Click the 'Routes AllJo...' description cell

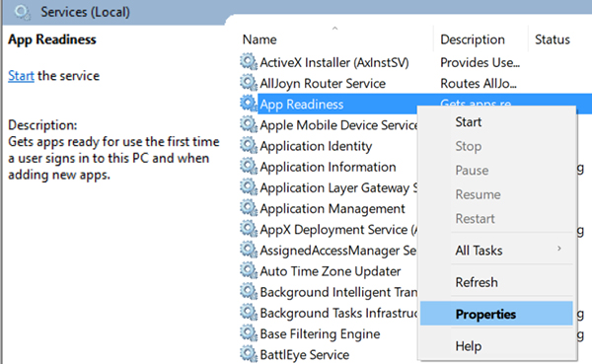[479, 83]
